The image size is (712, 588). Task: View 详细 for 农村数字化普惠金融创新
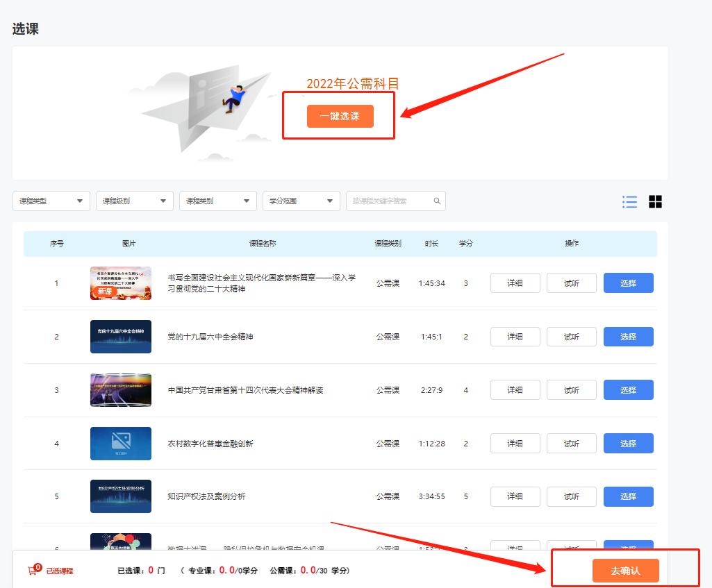[515, 443]
